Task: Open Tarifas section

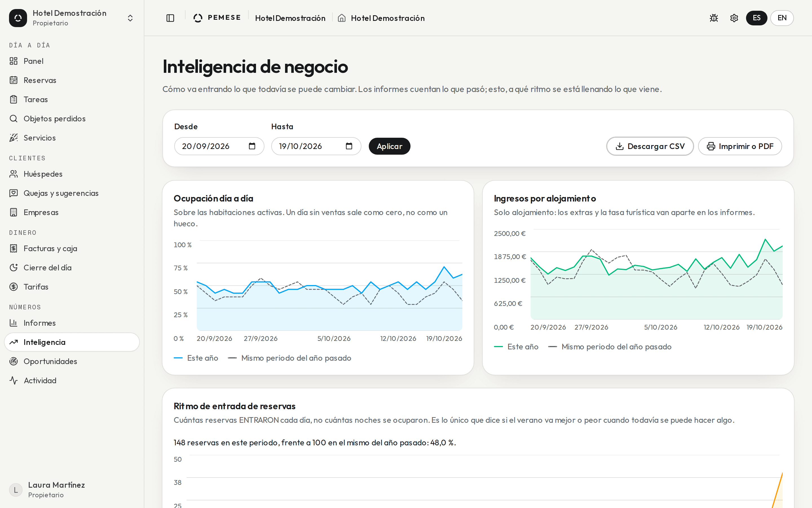Action: pos(72,287)
